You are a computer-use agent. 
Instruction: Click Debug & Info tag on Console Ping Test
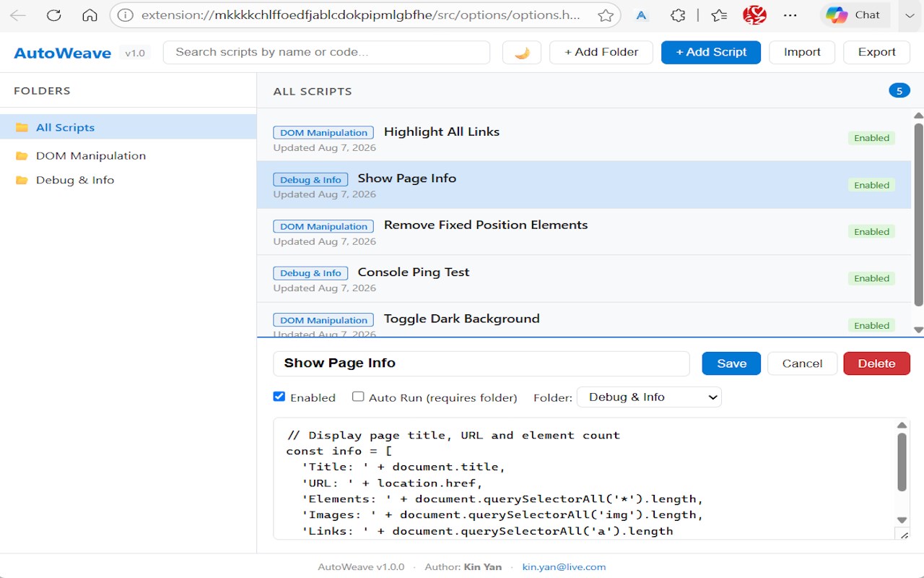pos(310,273)
